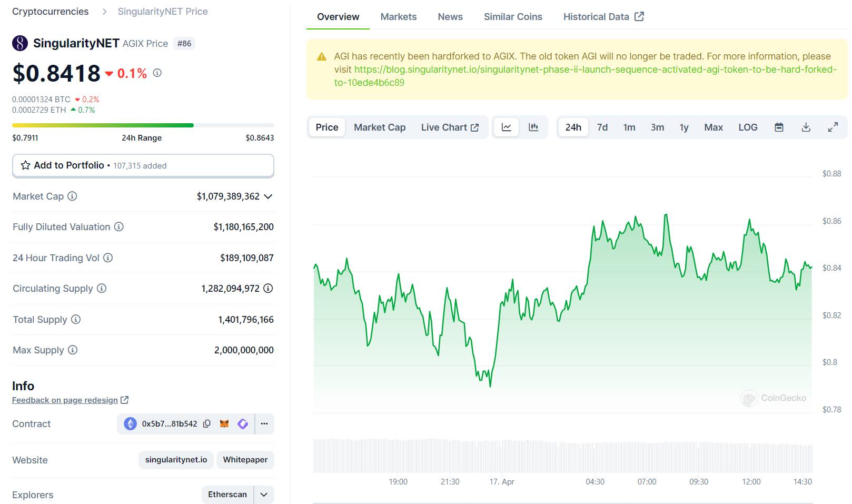The height and width of the screenshot is (504, 852).
Task: Click the warning triangle in hardfork notice
Action: (322, 57)
